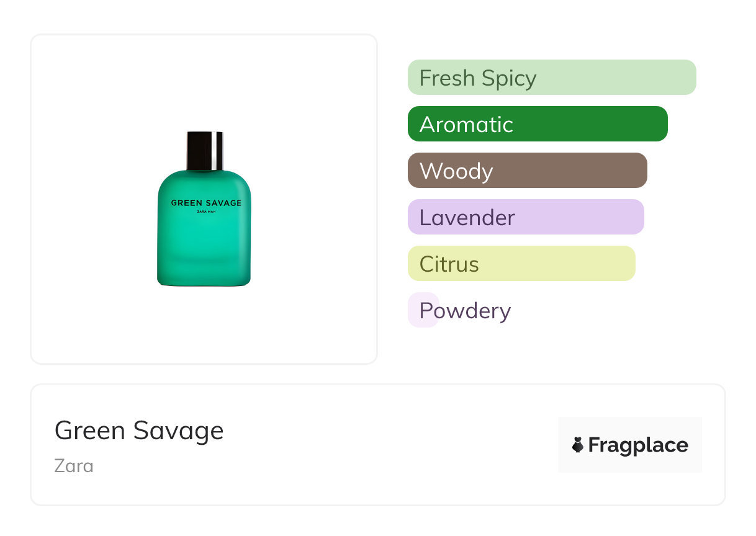Select the purple Lavender accord bar

pyautogui.click(x=525, y=217)
